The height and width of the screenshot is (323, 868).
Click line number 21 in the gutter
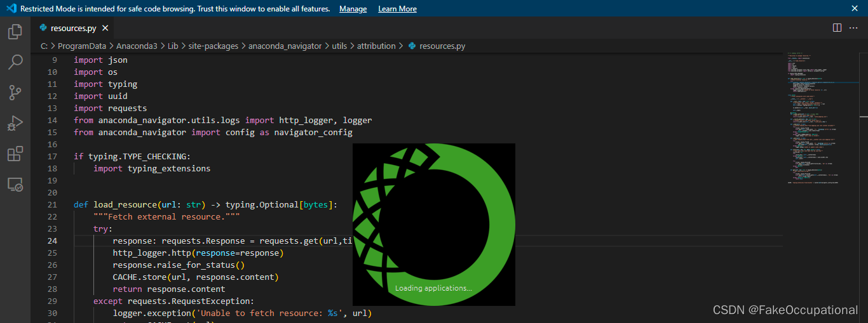(51, 205)
